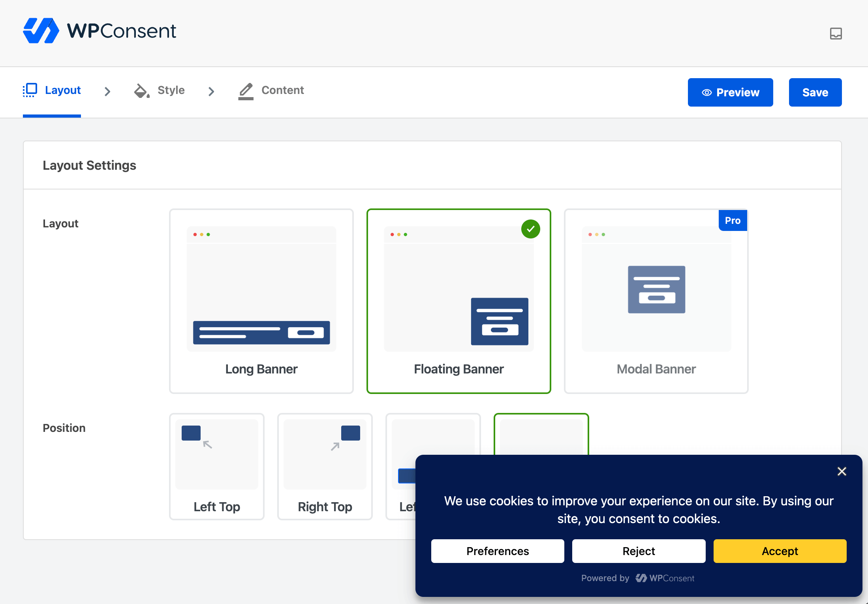
Task: Select the Long Banner layout
Action: click(261, 301)
